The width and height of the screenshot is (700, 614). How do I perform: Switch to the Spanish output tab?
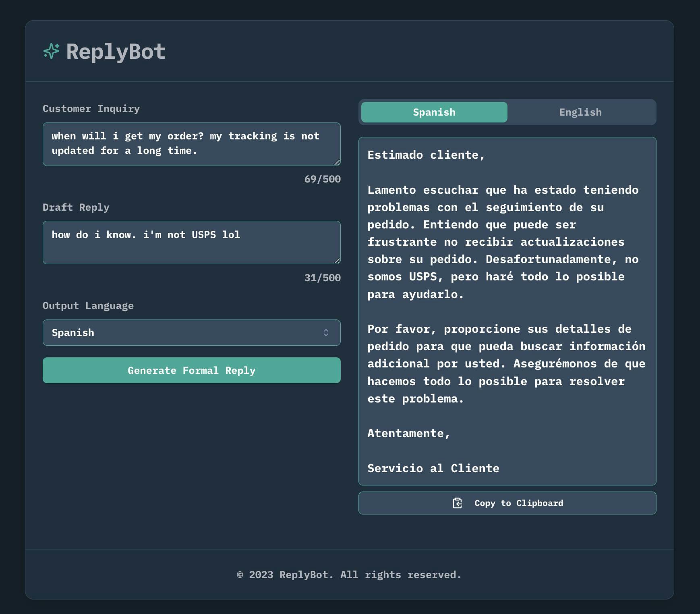(x=434, y=112)
